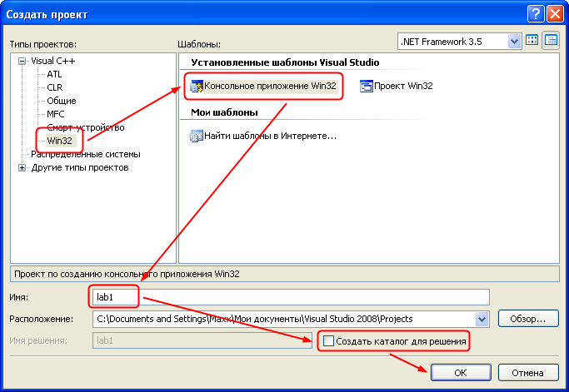
Task: Select "Смарт-устройство" project type
Action: click(86, 127)
